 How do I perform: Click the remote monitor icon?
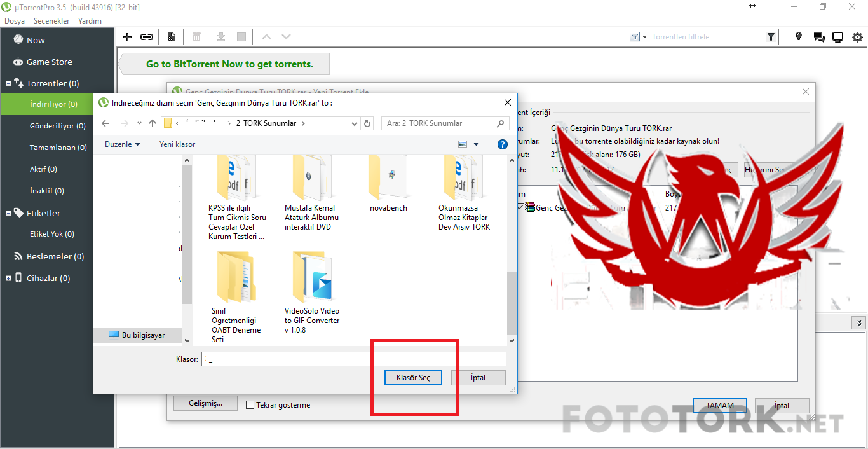coord(838,37)
